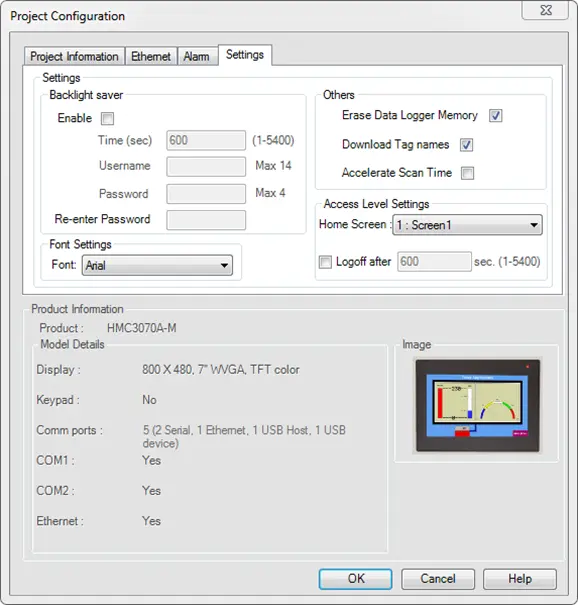Tick the Logoff after checkbox
Viewport: 578px width, 605px height.
pos(325,262)
